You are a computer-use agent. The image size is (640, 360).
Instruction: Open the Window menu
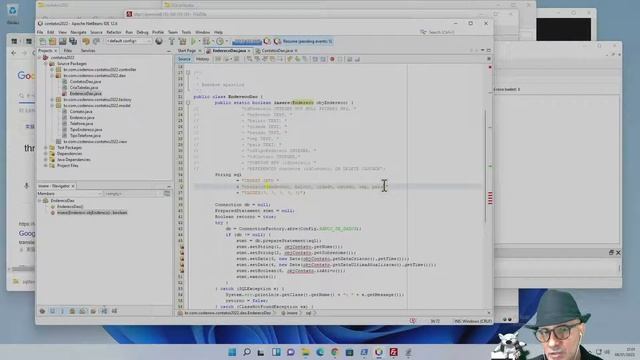pyautogui.click(x=202, y=32)
